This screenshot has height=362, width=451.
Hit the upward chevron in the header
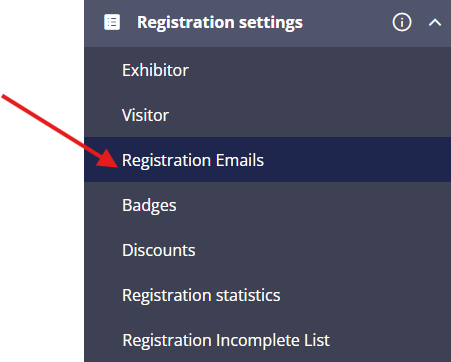click(435, 23)
